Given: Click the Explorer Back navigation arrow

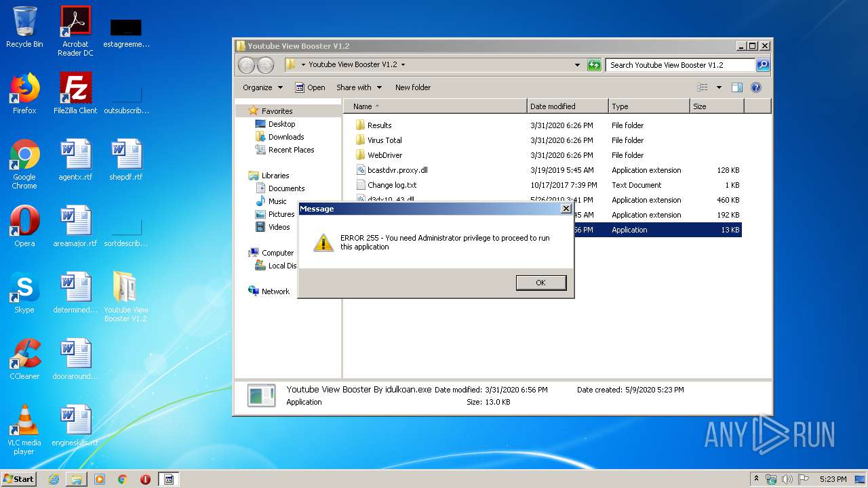Looking at the screenshot, I should (x=247, y=65).
